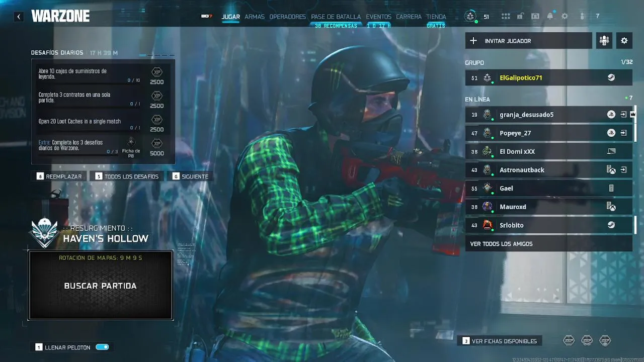This screenshot has height=362, width=644.
Task: Join Astronautback with the join arrow icon
Action: click(623, 170)
